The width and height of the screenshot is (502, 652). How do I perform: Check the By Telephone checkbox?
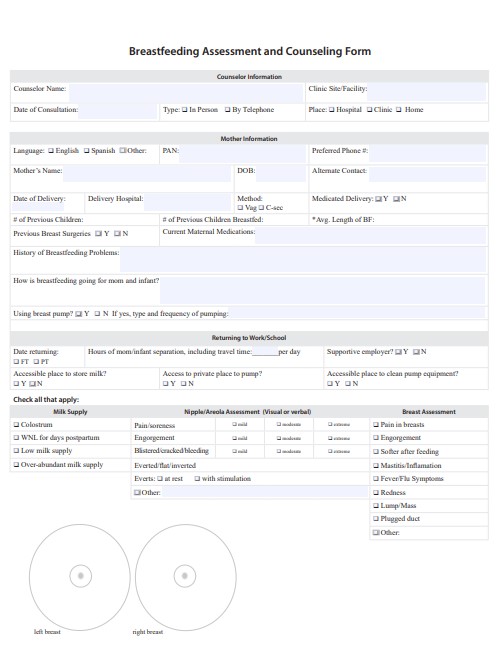(x=228, y=110)
